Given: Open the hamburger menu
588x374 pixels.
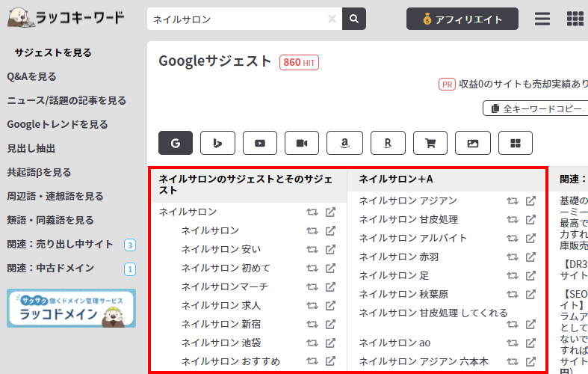Looking at the screenshot, I should click(x=542, y=19).
